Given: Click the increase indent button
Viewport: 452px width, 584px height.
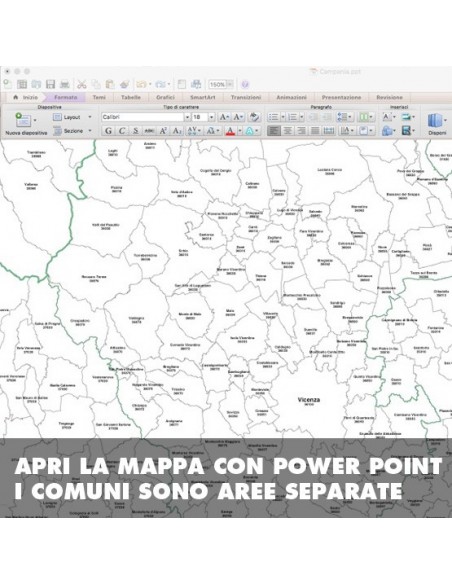Looking at the screenshot, I should tap(327, 117).
